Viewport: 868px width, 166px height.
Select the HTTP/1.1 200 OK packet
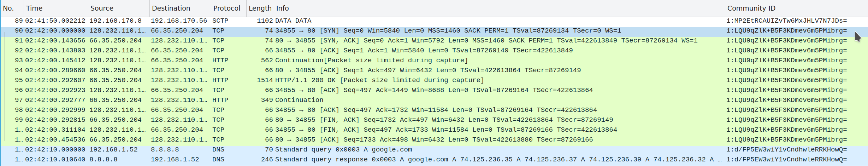[x=434, y=80]
